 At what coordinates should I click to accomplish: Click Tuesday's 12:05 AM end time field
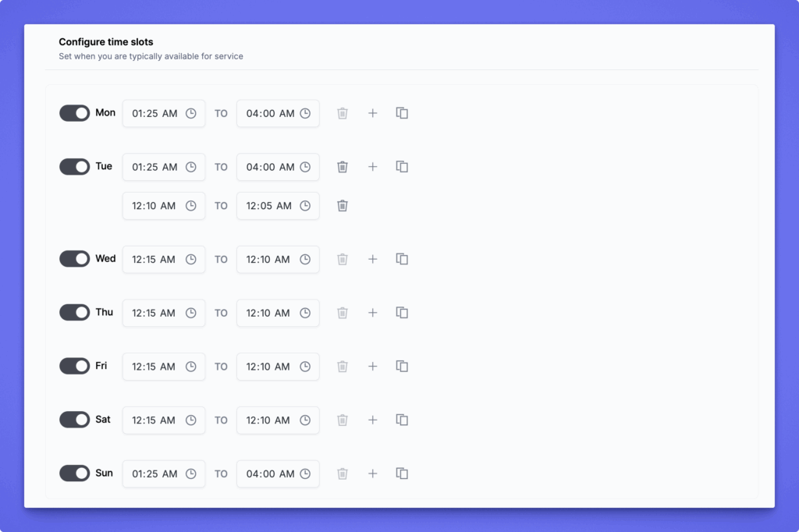click(x=277, y=206)
